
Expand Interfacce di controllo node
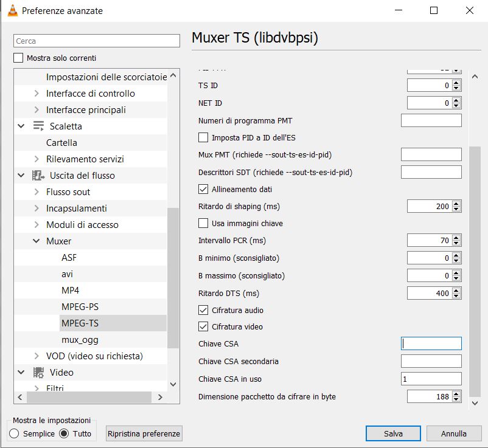click(x=37, y=93)
